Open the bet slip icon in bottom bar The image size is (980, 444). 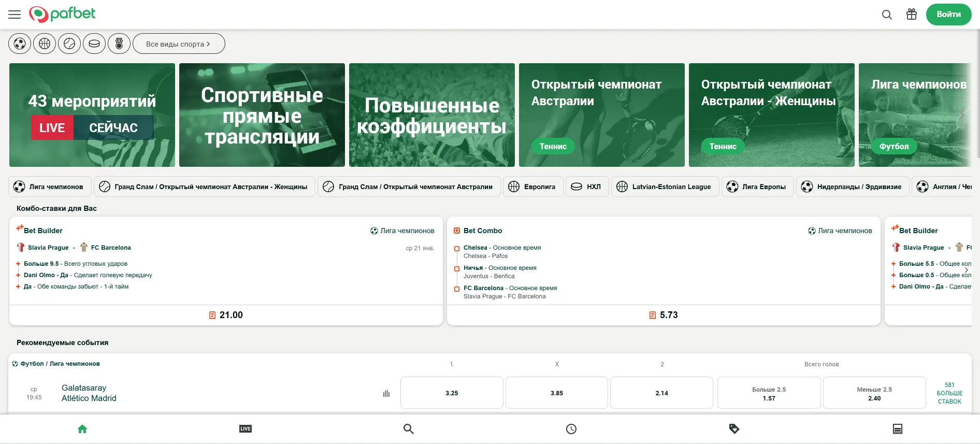tap(898, 429)
